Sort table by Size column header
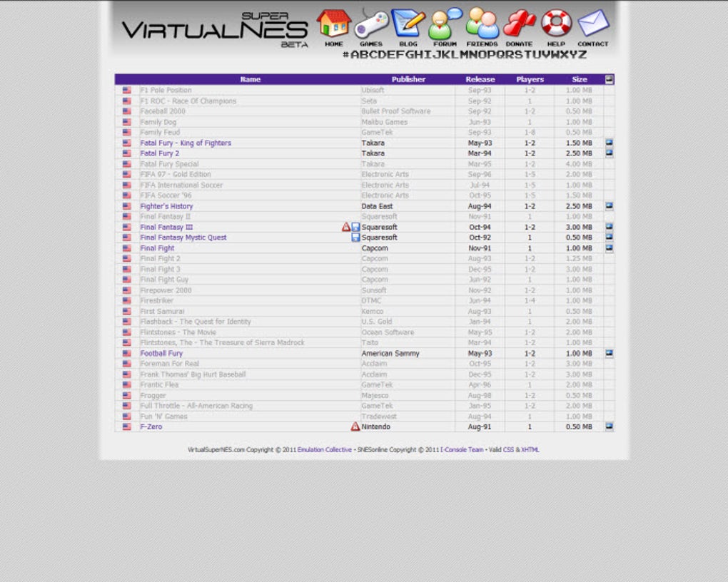 pos(580,79)
